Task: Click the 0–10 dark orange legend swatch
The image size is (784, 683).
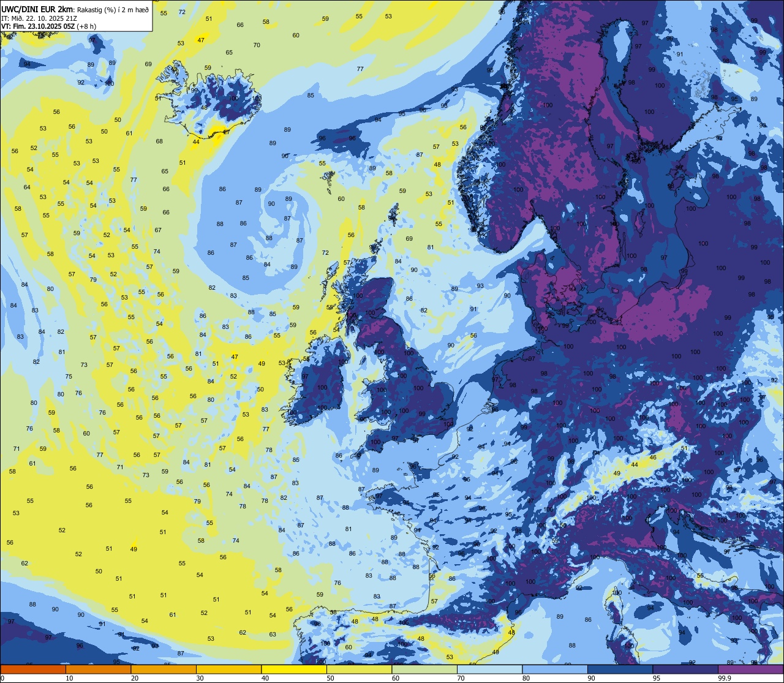Action: [x=33, y=670]
